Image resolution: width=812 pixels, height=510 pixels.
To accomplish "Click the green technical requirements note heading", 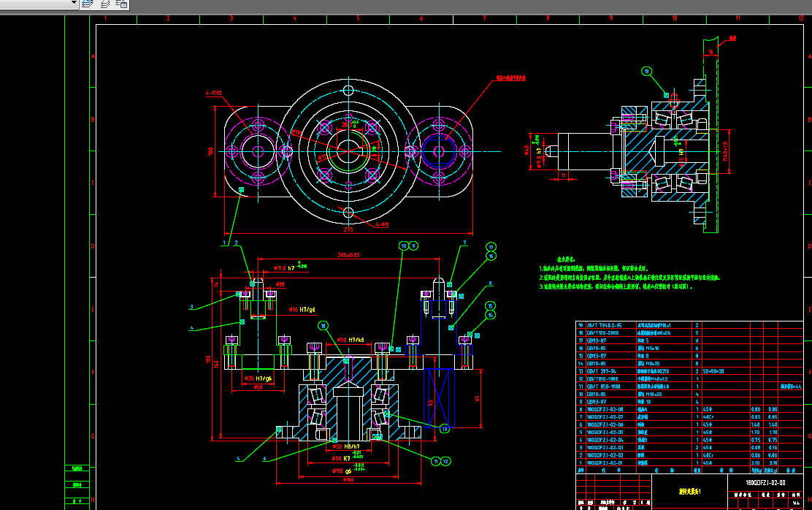I will (x=565, y=259).
